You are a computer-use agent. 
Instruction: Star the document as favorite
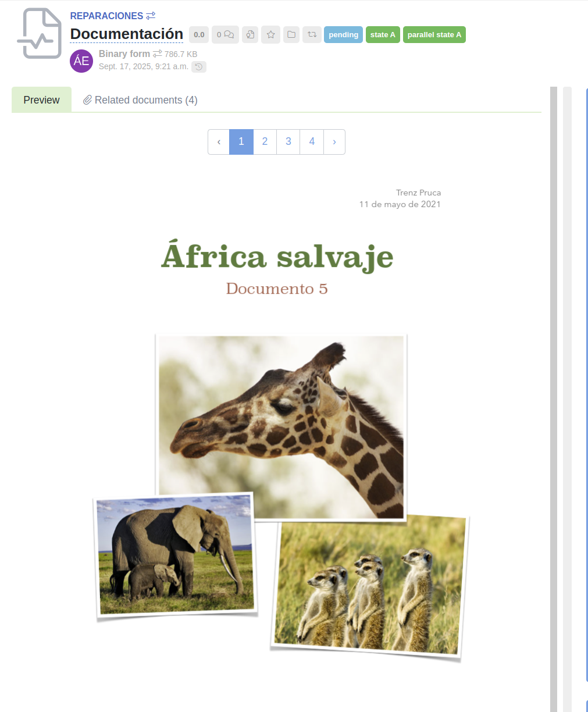[270, 35]
